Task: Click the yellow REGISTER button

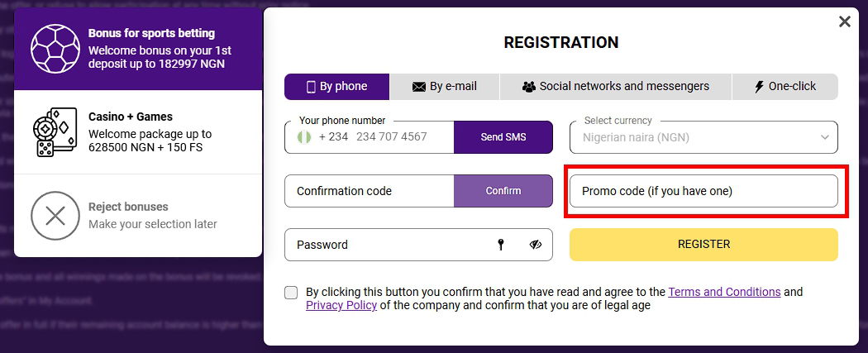Action: 703,245
